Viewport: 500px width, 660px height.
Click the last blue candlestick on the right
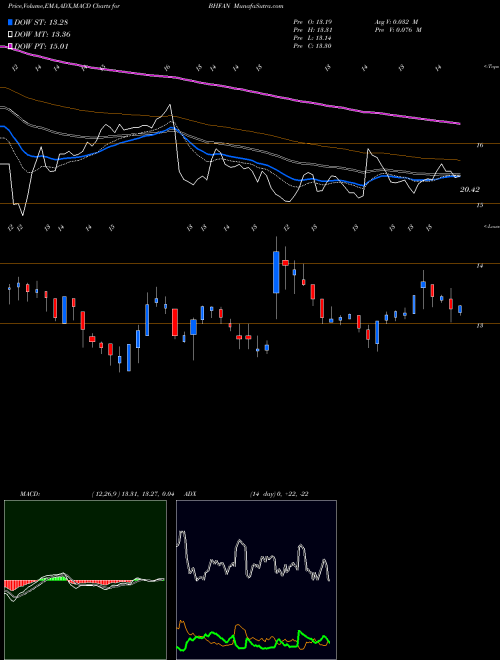460,309
